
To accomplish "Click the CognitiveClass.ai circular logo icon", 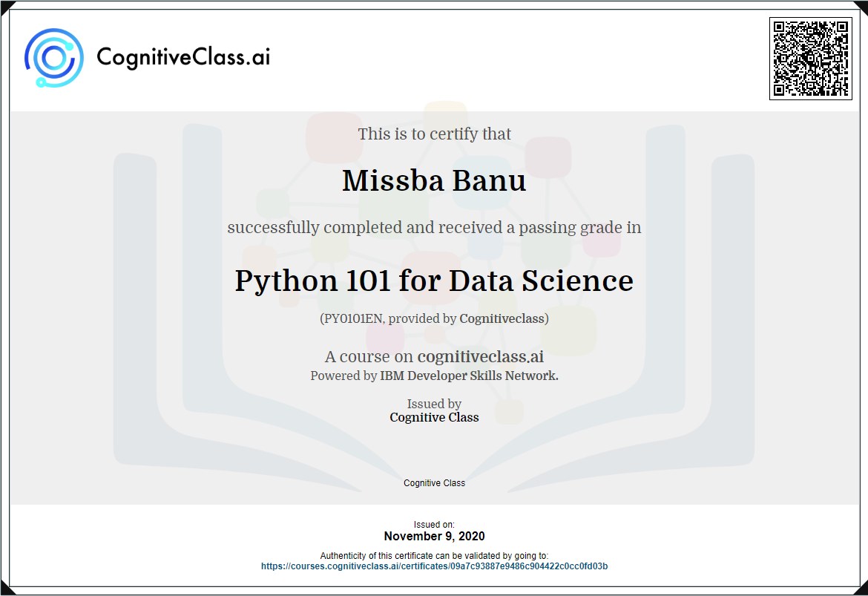I will point(53,58).
